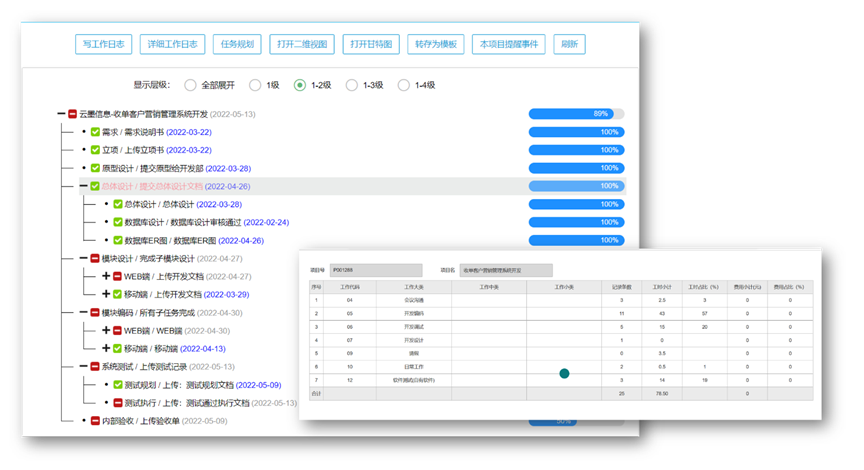Open task 内部验收 / 上传验收单

click(x=164, y=421)
